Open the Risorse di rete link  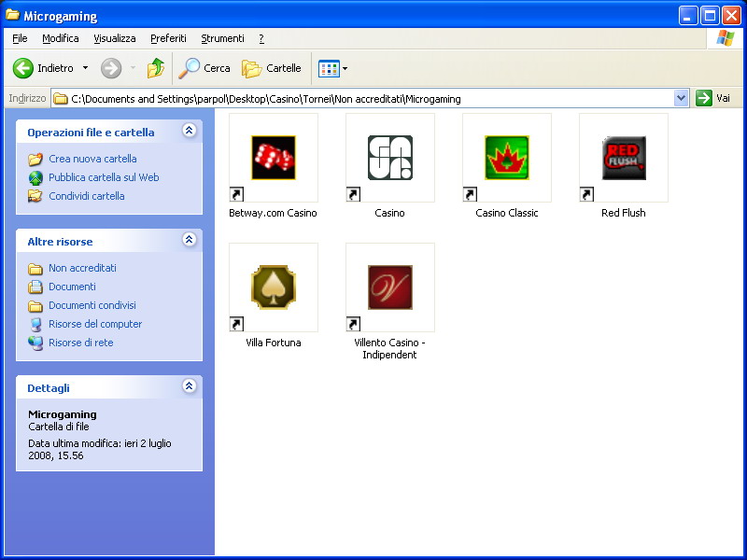coord(81,343)
